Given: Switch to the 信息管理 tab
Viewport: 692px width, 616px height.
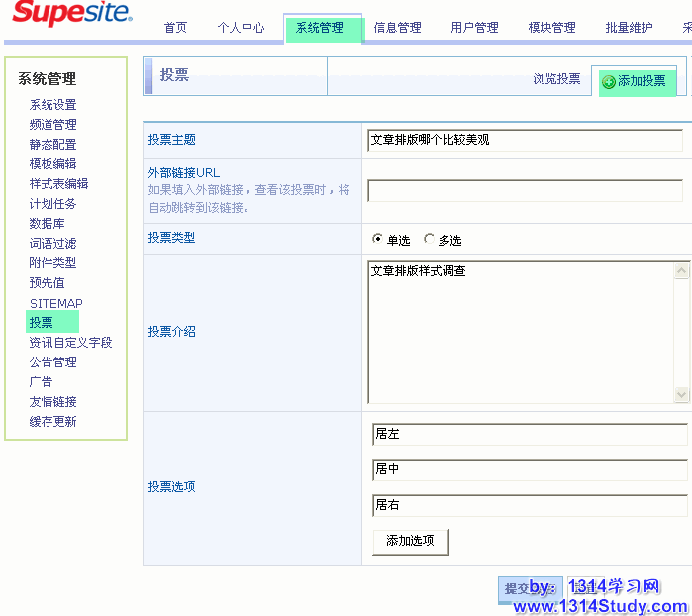Looking at the screenshot, I should [397, 28].
